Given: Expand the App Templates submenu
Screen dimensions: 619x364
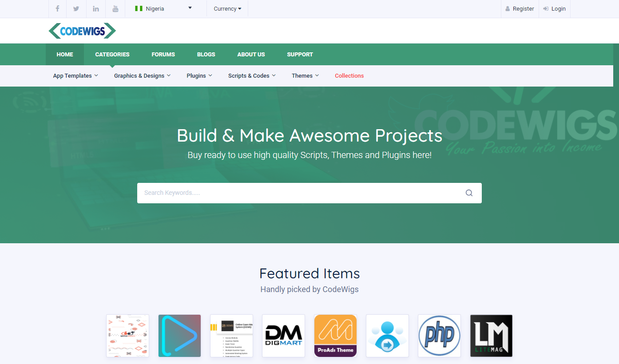Looking at the screenshot, I should 75,76.
